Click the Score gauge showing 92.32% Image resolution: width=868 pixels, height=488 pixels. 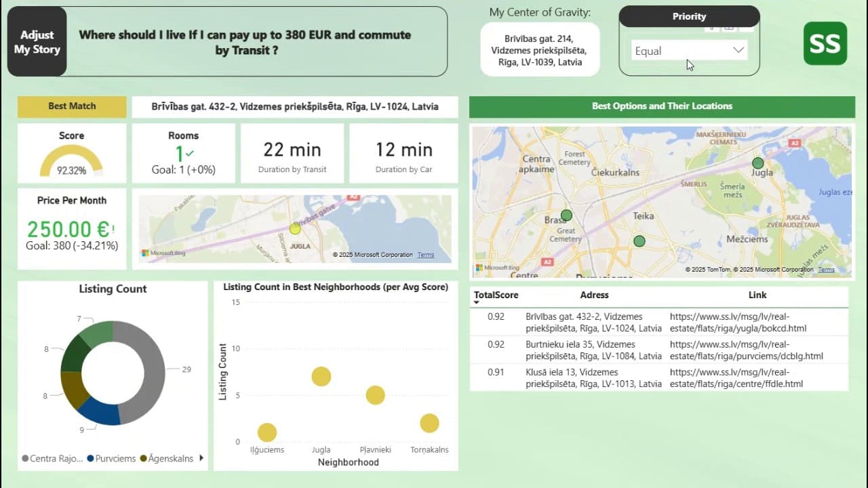click(x=71, y=161)
